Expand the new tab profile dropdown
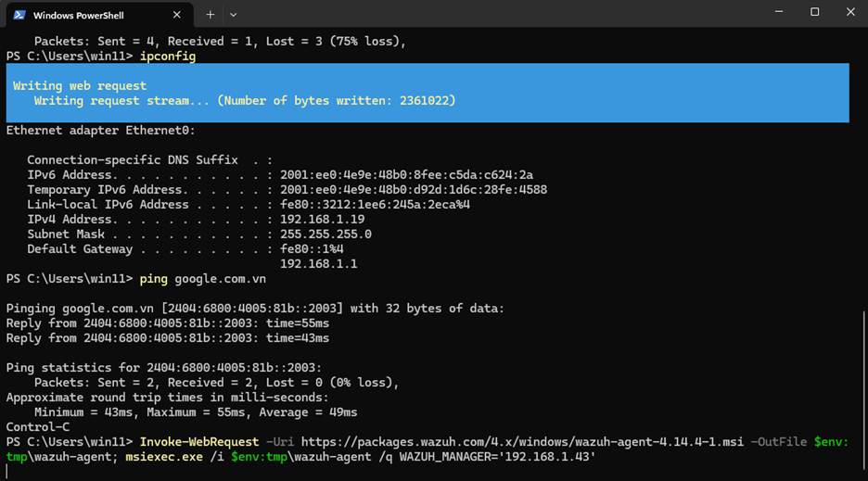 coord(233,15)
